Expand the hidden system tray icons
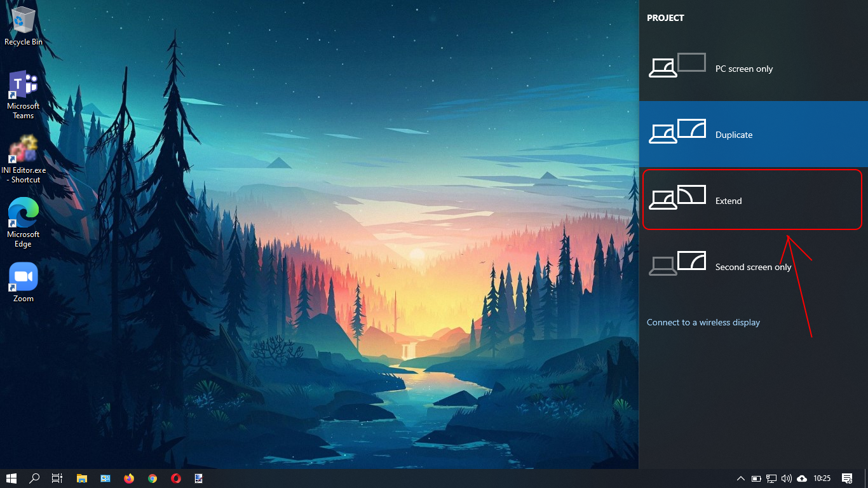 point(740,478)
